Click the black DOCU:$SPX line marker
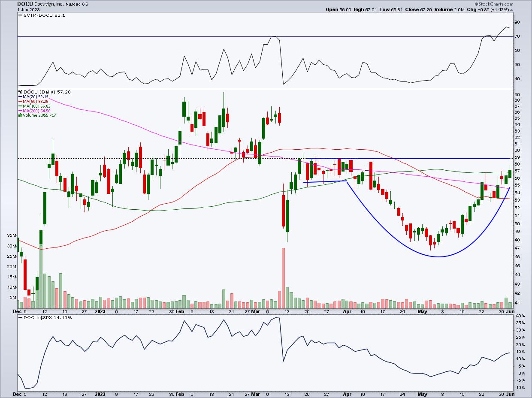 [20, 317]
